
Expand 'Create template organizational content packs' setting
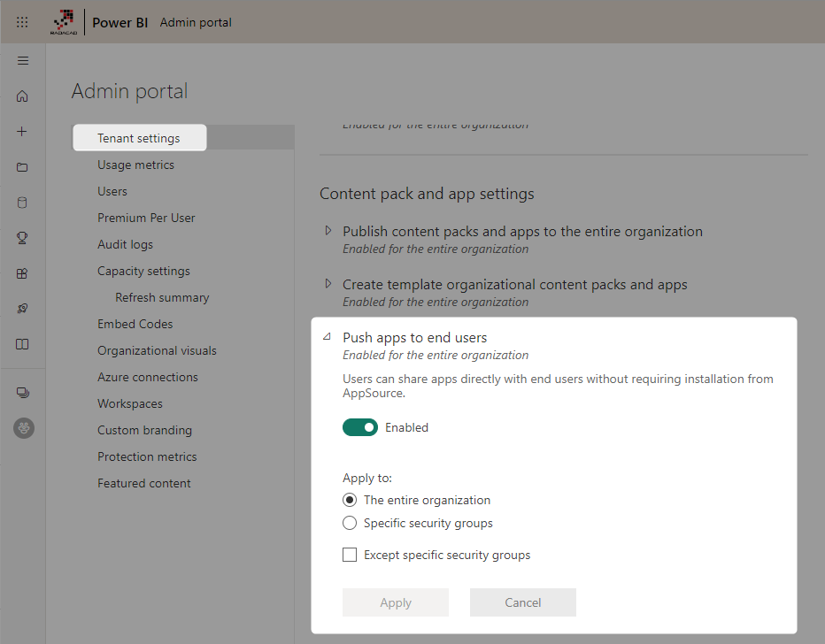328,284
